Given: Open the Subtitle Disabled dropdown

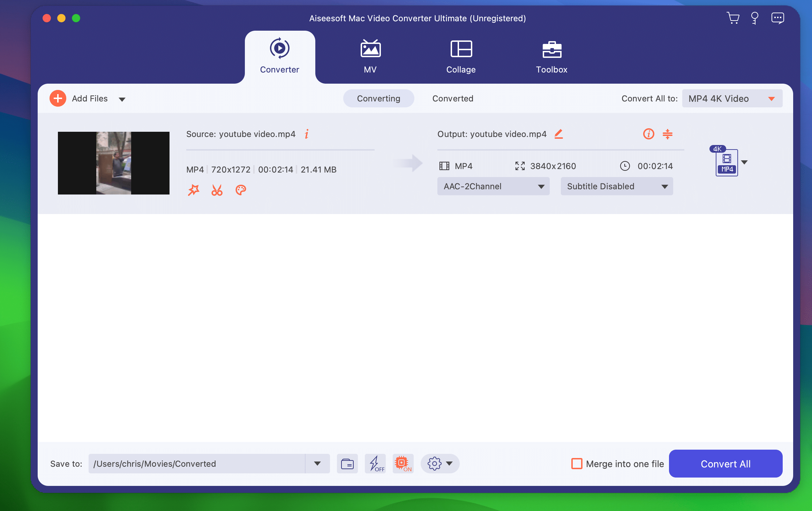Looking at the screenshot, I should coord(617,186).
